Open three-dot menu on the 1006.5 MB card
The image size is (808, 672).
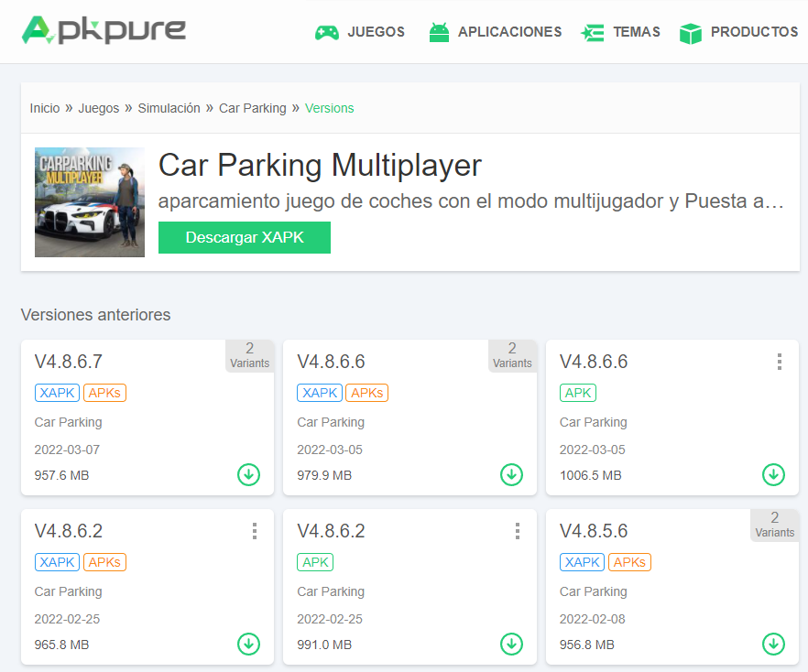click(x=779, y=362)
